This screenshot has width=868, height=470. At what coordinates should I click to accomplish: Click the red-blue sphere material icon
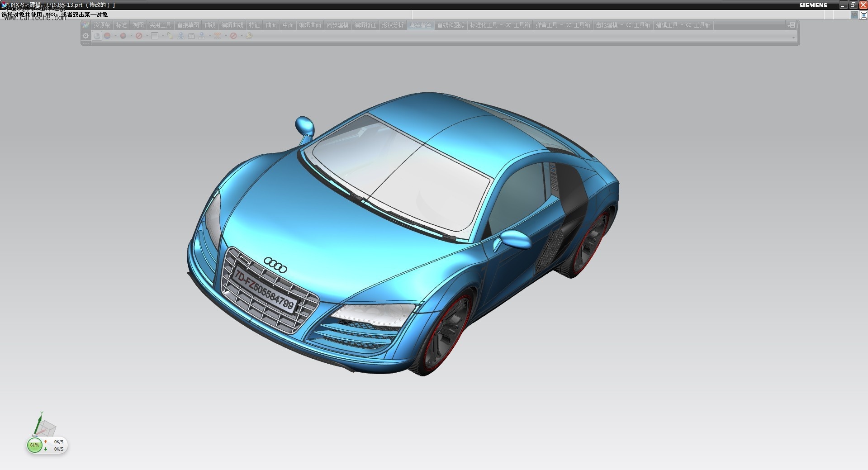coord(108,36)
